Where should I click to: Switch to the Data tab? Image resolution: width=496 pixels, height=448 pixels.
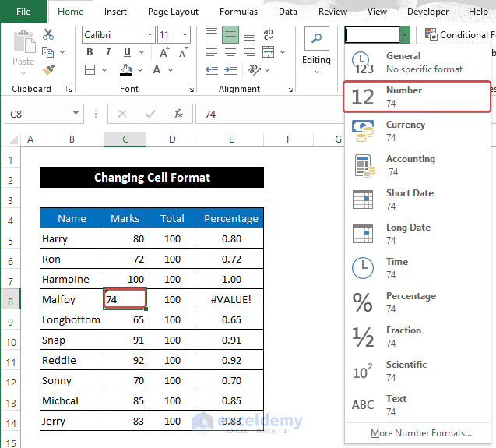coord(288,12)
